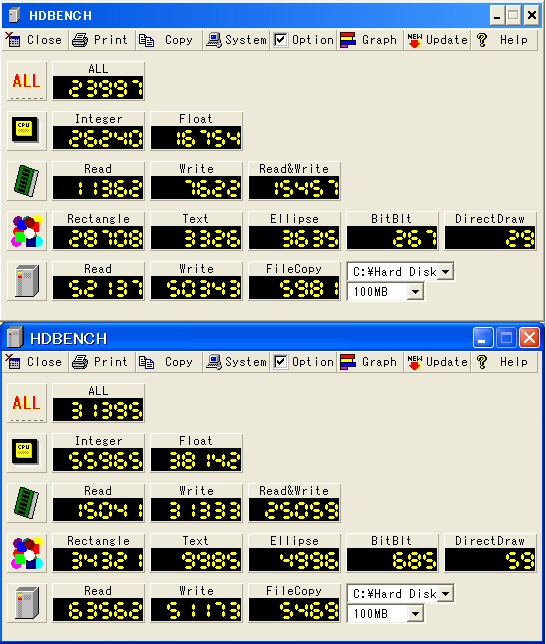The image size is (546, 644).
Task: Print results from bottom window toolbar
Action: pos(101,362)
